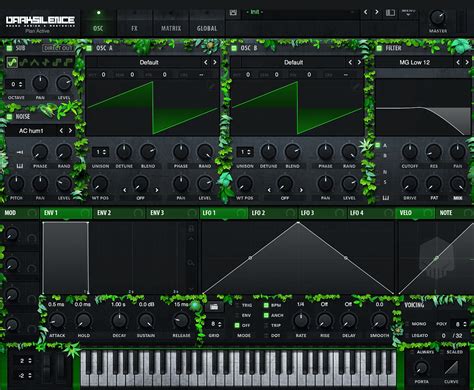Click the DIRECT OUT button in SUB
Screen dimensions: 474x390
[x=57, y=48]
